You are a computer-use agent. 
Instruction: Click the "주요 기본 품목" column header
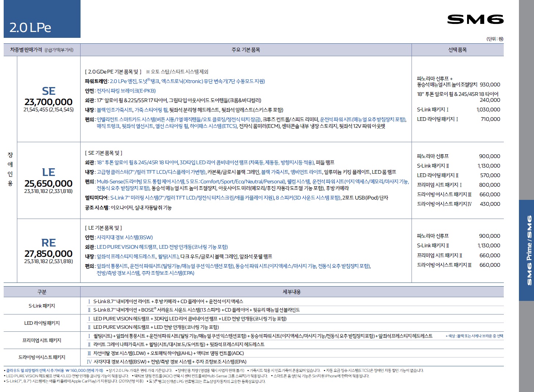click(246, 50)
